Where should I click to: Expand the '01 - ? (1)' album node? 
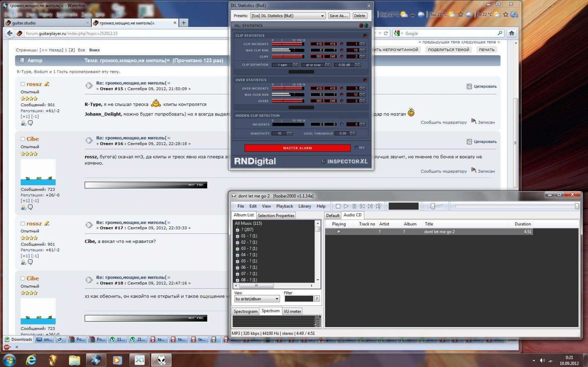[x=238, y=236]
